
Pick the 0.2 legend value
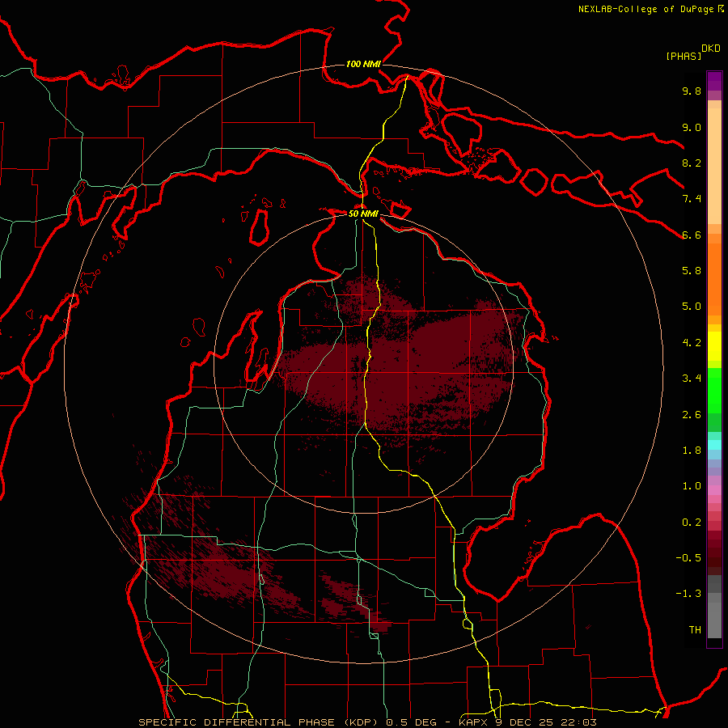pyautogui.click(x=692, y=523)
